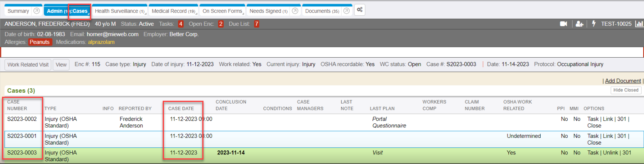Click Unlink for case S2023-0003
The width and height of the screenshot is (644, 164).
610,153
